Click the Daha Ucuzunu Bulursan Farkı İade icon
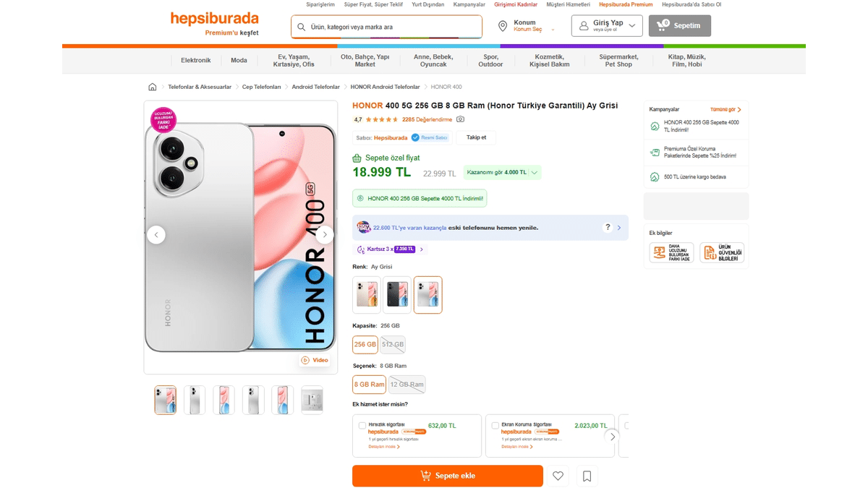The width and height of the screenshot is (868, 488). [x=671, y=252]
